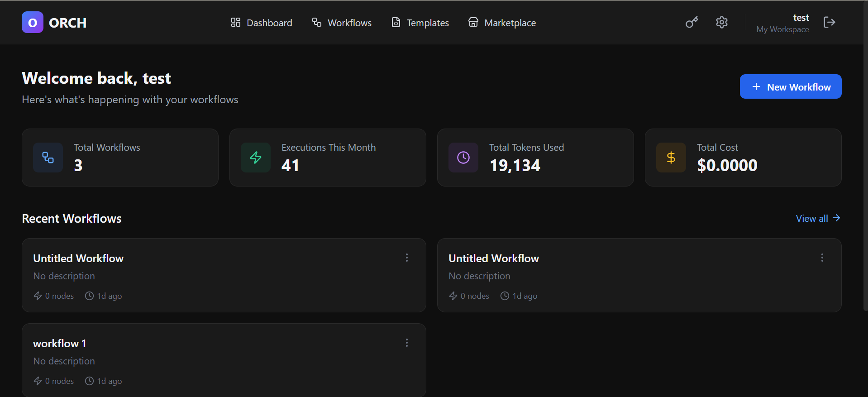This screenshot has width=868, height=397.
Task: Open the first Untitled Workflow card title
Action: (78, 258)
